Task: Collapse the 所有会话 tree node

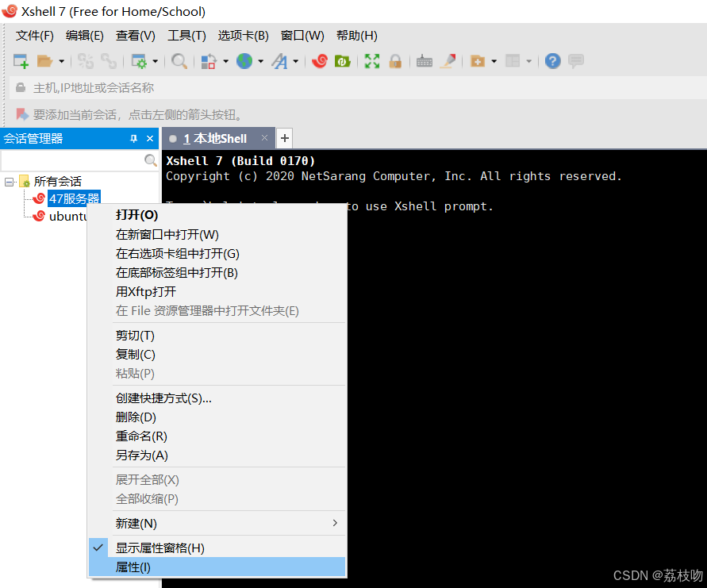Action: pos(8,181)
